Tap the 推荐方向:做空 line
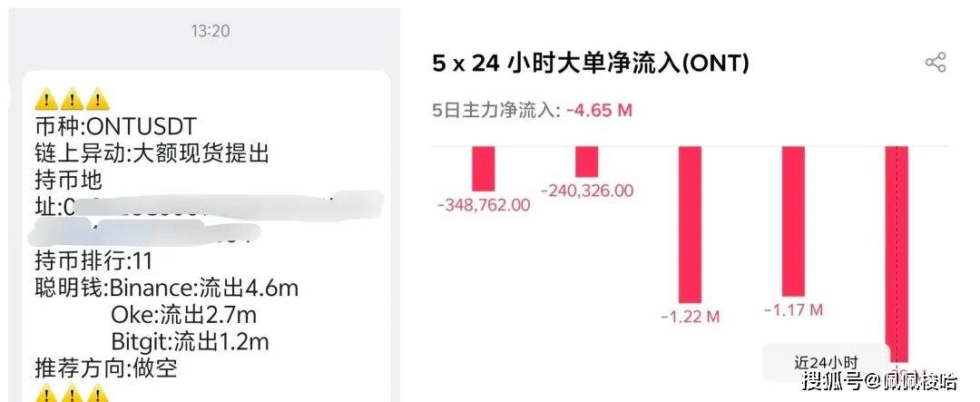Screen dimensions: 980x402 pos(105,369)
